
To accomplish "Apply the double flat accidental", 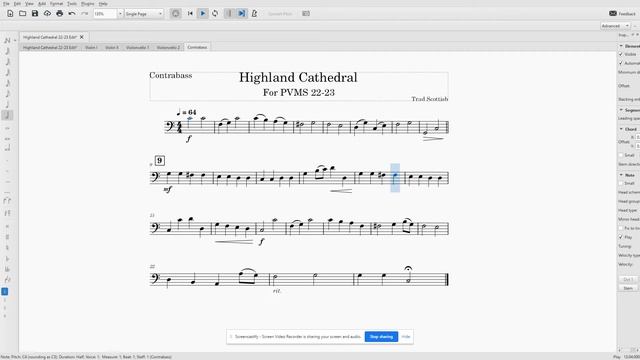I will pos(7,269).
